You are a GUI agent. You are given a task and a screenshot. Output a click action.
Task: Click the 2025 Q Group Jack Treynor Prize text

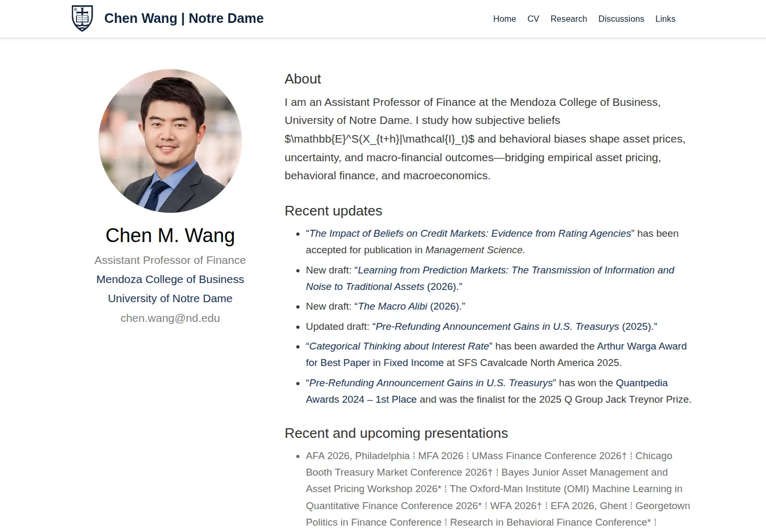click(x=614, y=400)
